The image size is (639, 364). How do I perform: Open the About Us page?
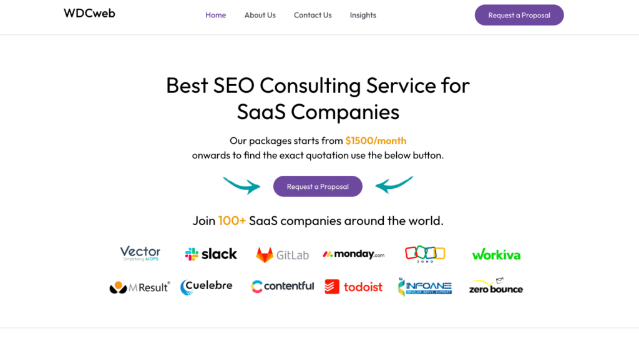pos(260,15)
